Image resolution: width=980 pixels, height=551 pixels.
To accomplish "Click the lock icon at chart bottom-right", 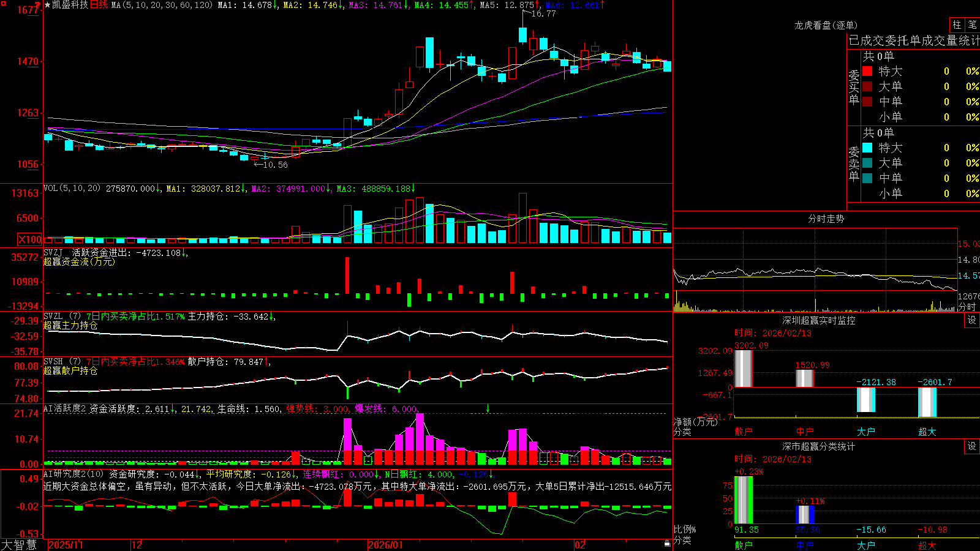I will click(667, 544).
